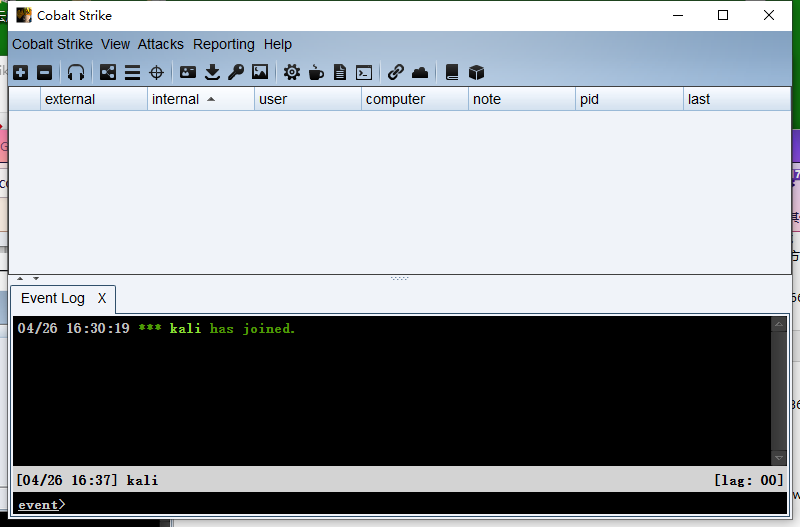This screenshot has height=527, width=800.
Task: Click the '[04/26 16:37] kali' status text
Action: click(x=87, y=480)
